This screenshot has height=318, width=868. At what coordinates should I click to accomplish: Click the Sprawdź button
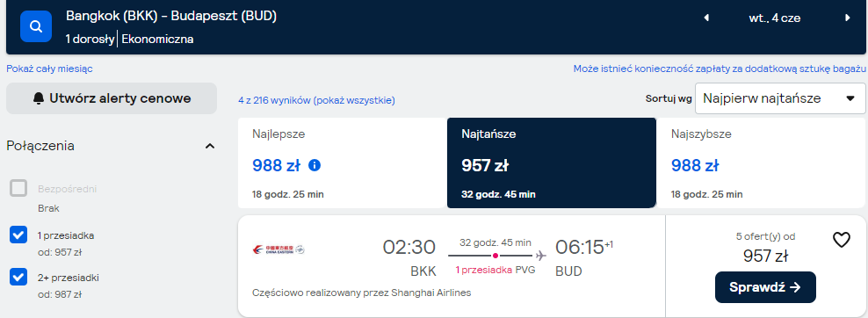point(765,287)
